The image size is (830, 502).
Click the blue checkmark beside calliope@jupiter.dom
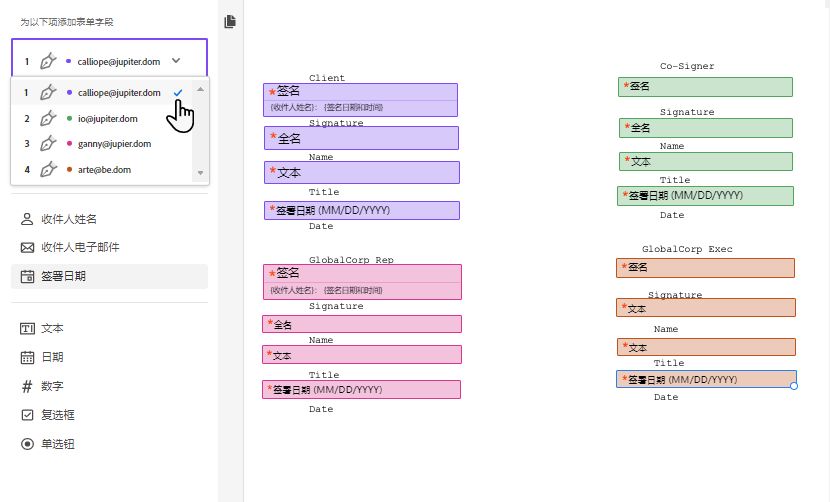[178, 93]
